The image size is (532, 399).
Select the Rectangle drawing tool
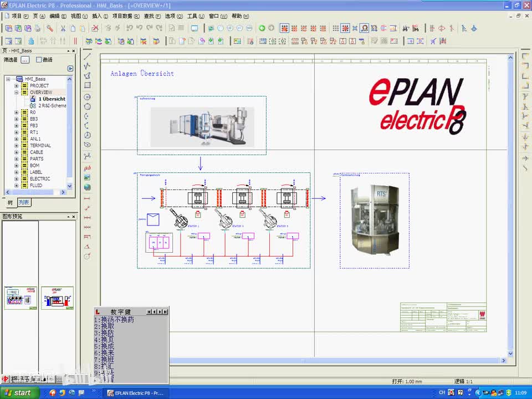(88, 85)
